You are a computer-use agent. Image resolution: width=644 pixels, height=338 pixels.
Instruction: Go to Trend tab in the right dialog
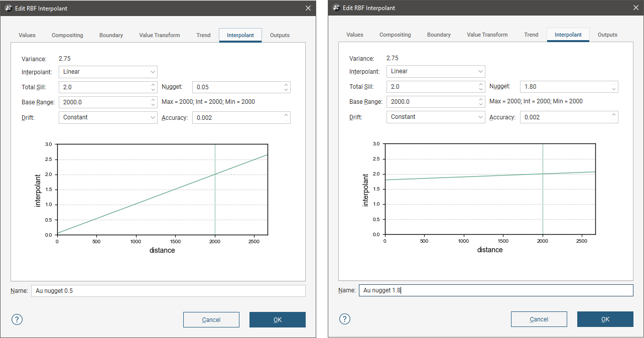[531, 35]
